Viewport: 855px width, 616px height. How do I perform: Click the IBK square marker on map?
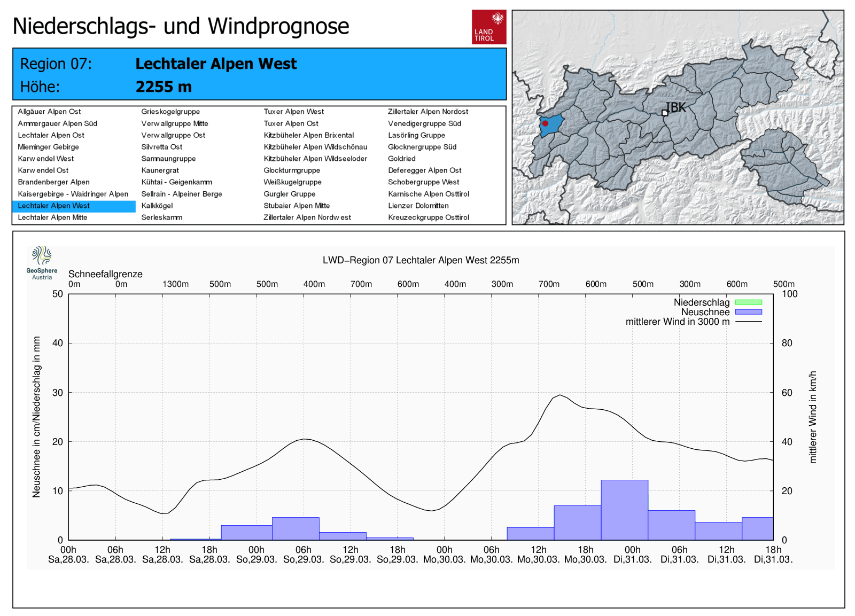(665, 113)
